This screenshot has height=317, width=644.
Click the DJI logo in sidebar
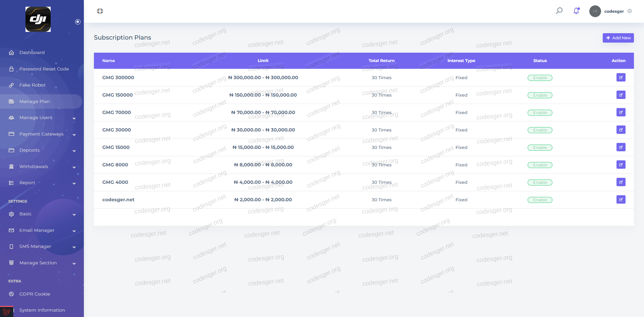(x=38, y=19)
